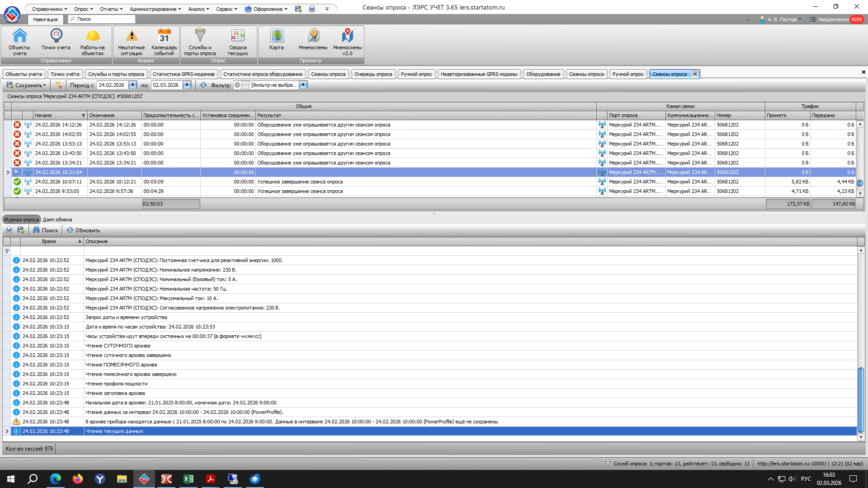Image resolution: width=868 pixels, height=488 pixels.
Task: Open the Администрирование menu
Action: 155,9
